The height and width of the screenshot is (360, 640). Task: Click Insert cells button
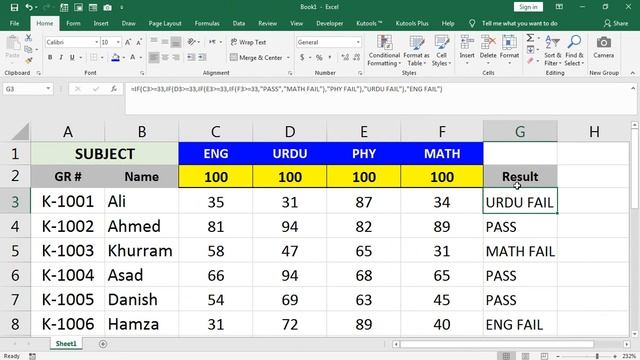pos(467,51)
